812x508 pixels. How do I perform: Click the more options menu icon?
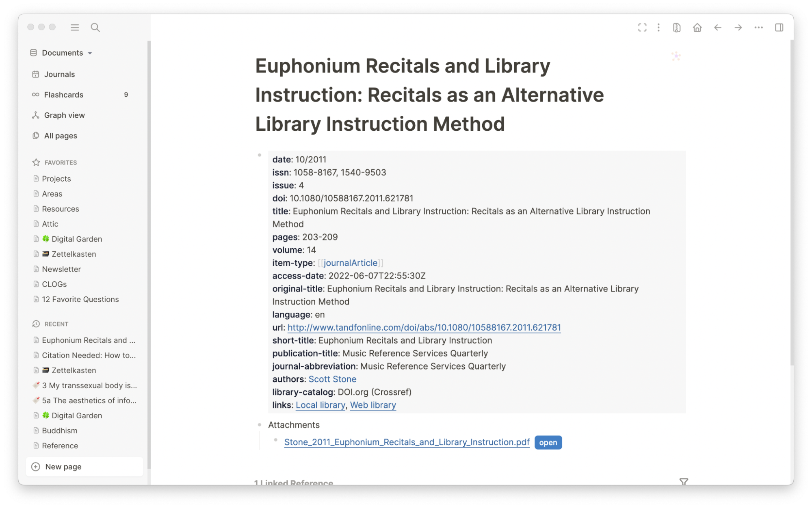point(759,28)
